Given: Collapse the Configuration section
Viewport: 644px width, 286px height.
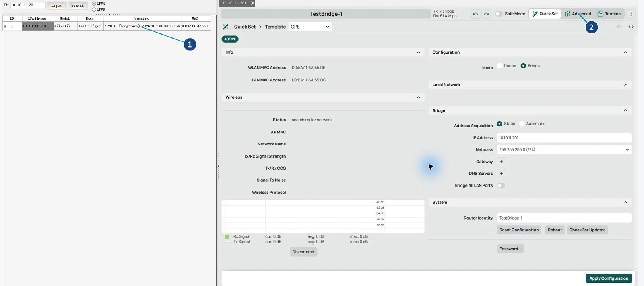Looking at the screenshot, I should click(625, 52).
